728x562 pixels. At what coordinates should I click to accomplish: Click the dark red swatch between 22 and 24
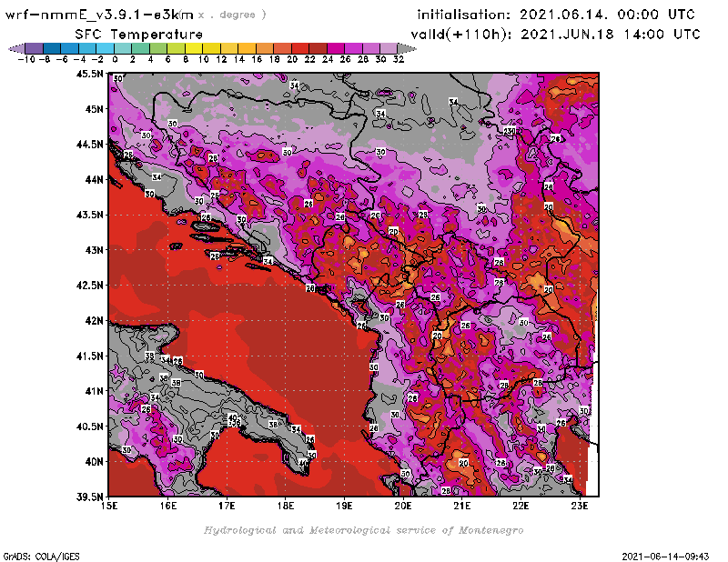(318, 48)
